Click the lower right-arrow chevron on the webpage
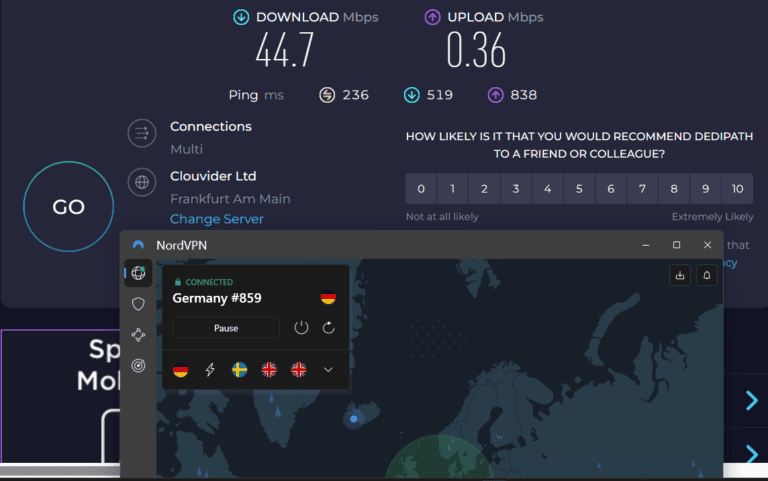The image size is (768, 481). click(751, 455)
